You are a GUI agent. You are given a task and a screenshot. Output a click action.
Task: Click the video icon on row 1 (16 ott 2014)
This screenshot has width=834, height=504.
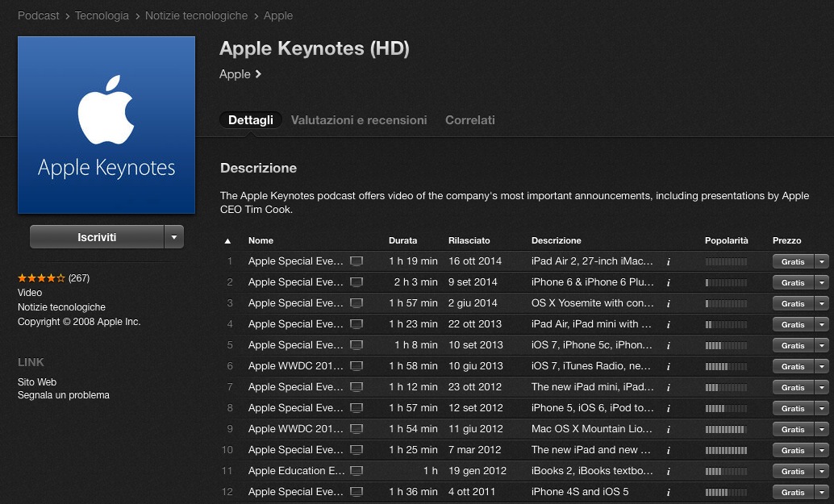click(x=357, y=261)
